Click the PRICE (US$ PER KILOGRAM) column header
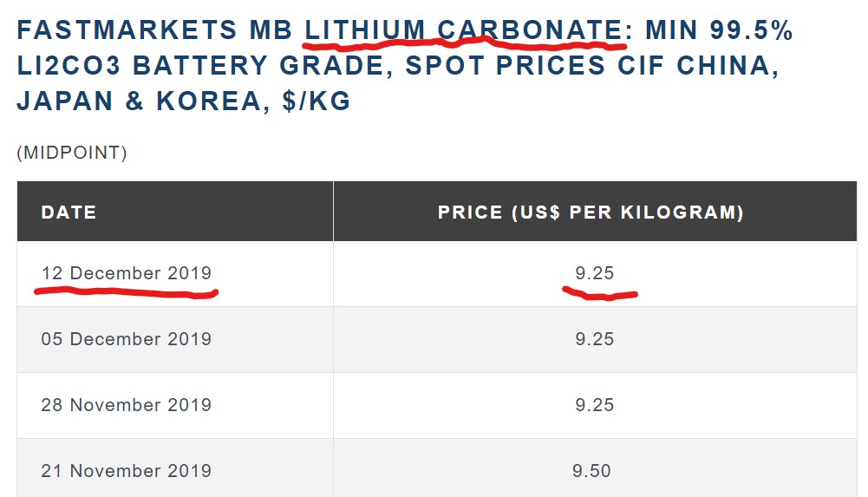The width and height of the screenshot is (868, 497). 591,213
